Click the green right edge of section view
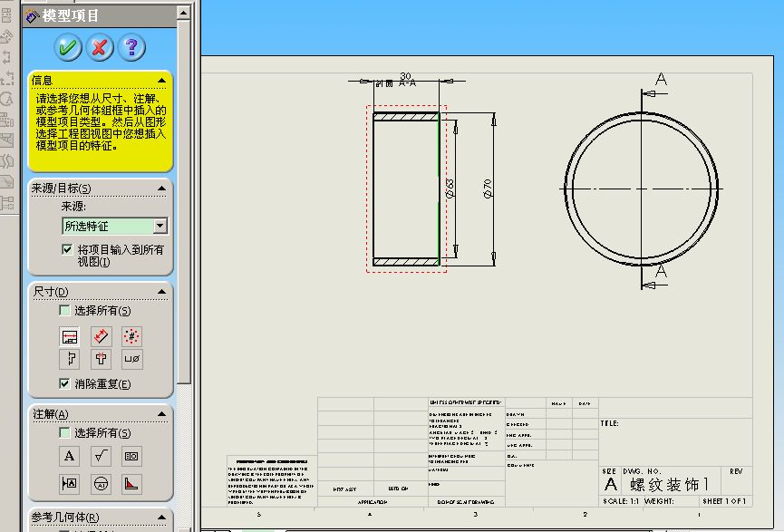The image size is (784, 532). point(439,189)
